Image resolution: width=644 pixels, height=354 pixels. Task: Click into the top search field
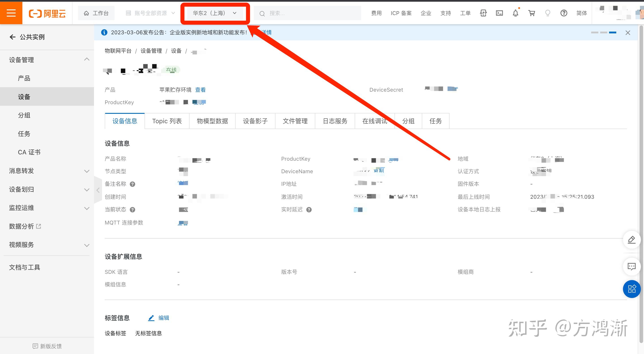(x=310, y=13)
